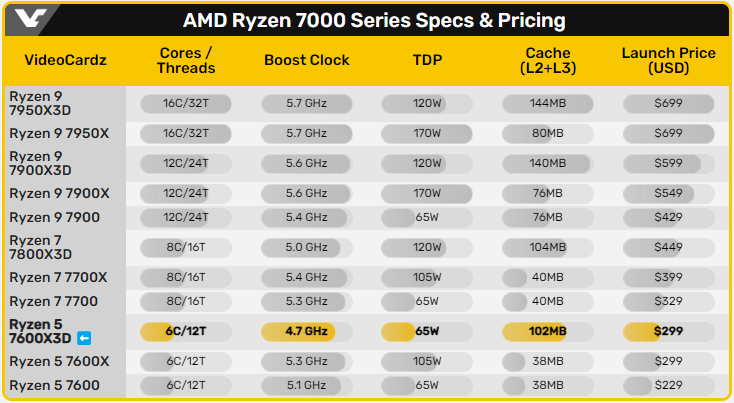Click the VideoCardz header cell

[65, 60]
